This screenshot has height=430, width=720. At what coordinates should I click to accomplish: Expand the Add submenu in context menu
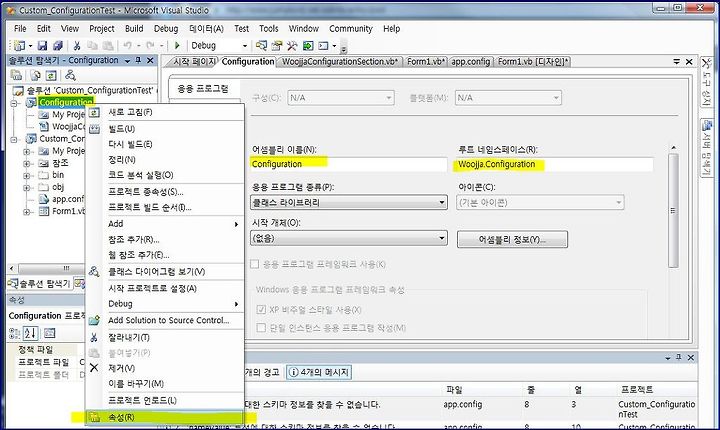click(x=165, y=224)
